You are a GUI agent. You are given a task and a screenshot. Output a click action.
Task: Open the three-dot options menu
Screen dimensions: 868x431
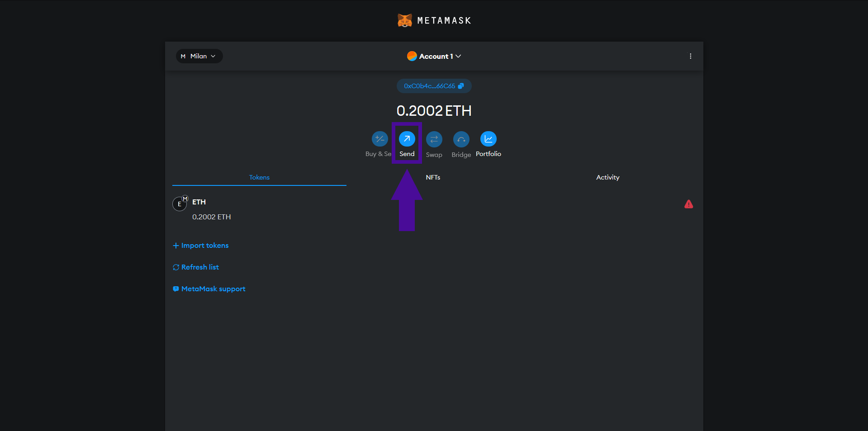point(690,56)
